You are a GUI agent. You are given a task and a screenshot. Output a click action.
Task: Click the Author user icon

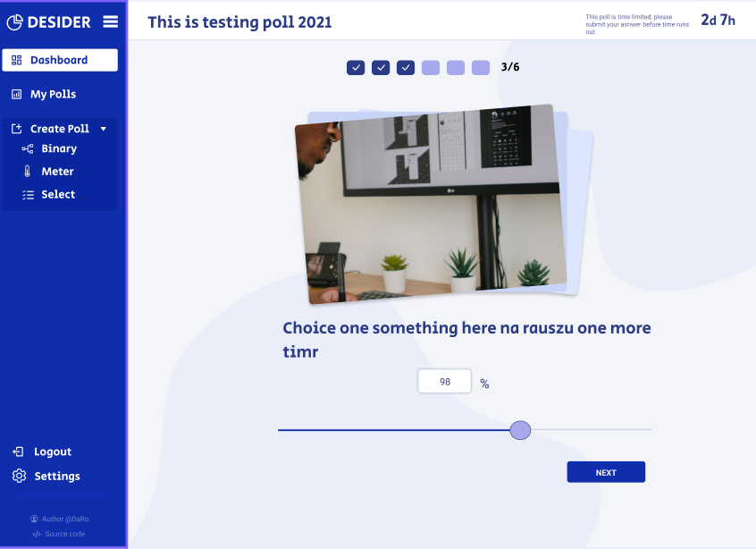(34, 519)
